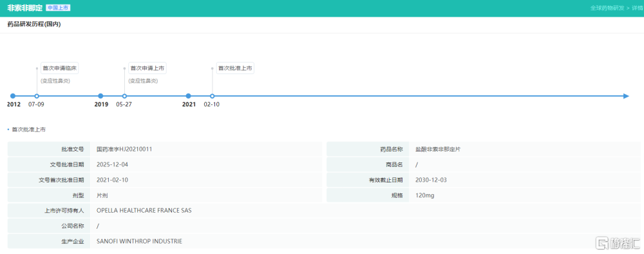Click OPELLA HEALTHCARE FRANCE SAS holder name

pos(144,210)
